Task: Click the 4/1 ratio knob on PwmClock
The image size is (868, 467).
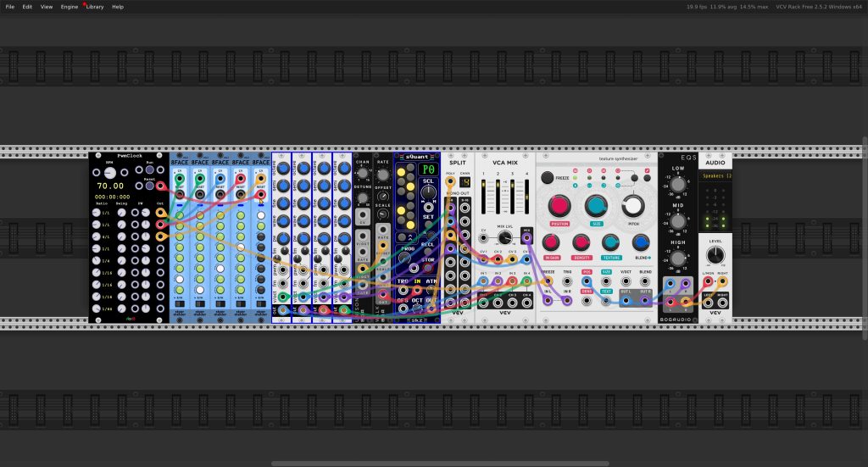Action: [x=97, y=236]
